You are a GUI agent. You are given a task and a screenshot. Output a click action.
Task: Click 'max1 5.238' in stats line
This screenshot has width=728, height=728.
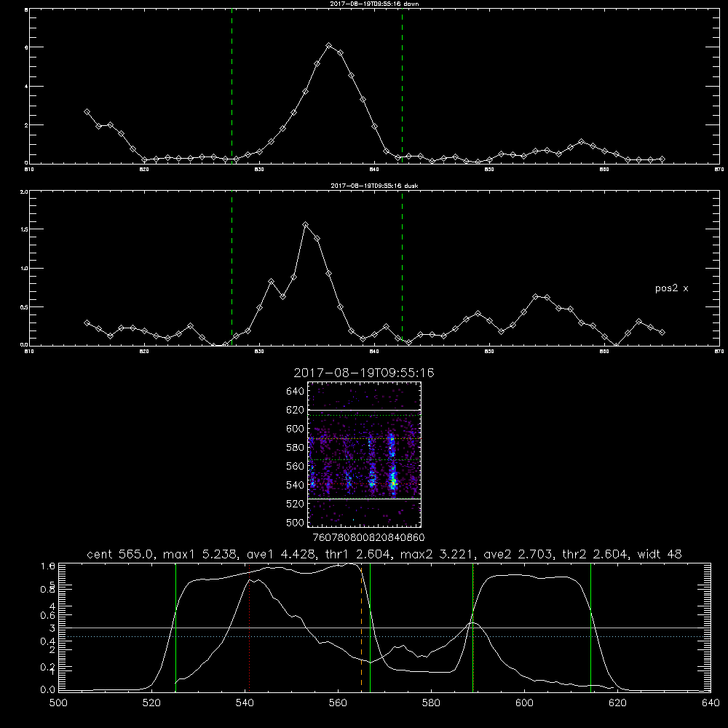click(x=199, y=554)
